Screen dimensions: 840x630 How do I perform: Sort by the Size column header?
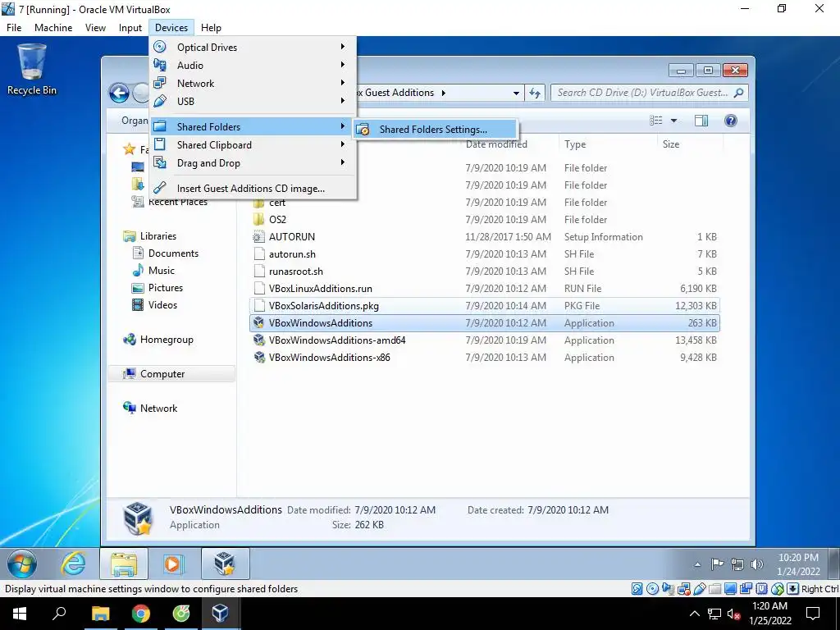pyautogui.click(x=671, y=144)
